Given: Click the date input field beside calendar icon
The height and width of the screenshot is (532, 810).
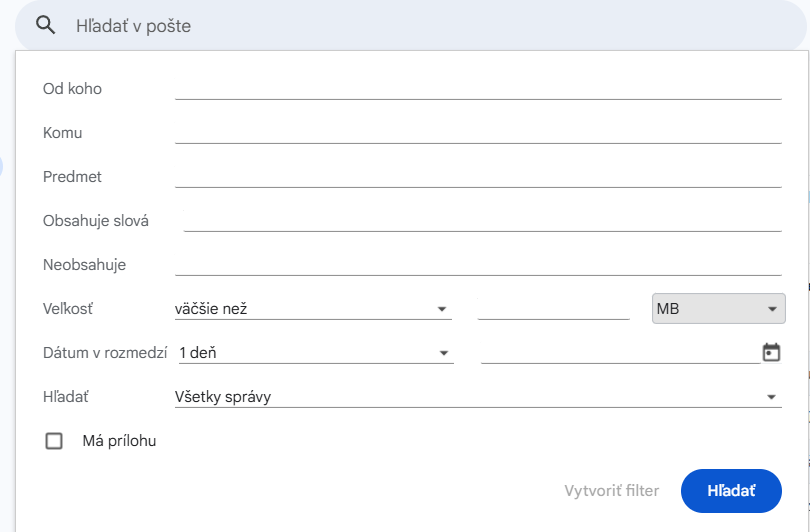Looking at the screenshot, I should tap(620, 353).
